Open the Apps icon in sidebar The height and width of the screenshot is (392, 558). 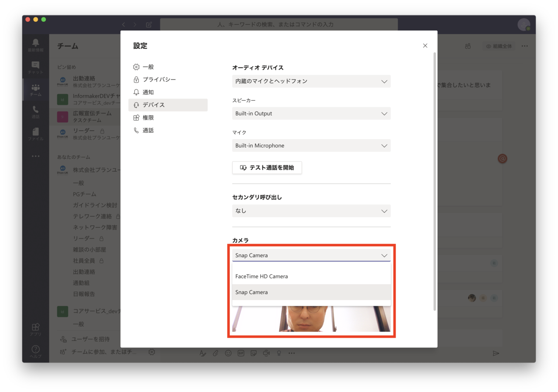[x=36, y=328]
